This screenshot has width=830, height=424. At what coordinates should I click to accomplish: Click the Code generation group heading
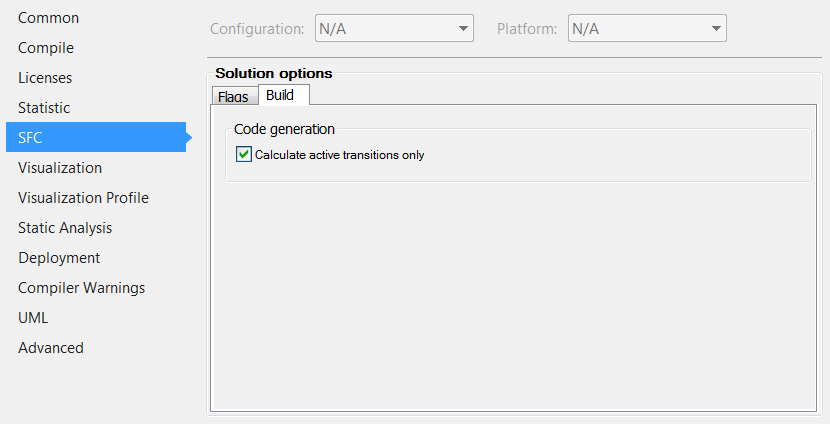point(284,129)
